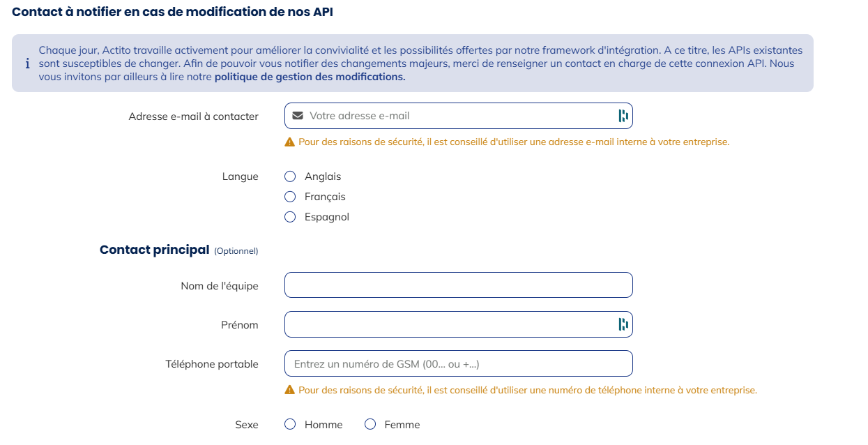This screenshot has width=868, height=445.
Task: Select Français as the language
Action: pyautogui.click(x=290, y=197)
